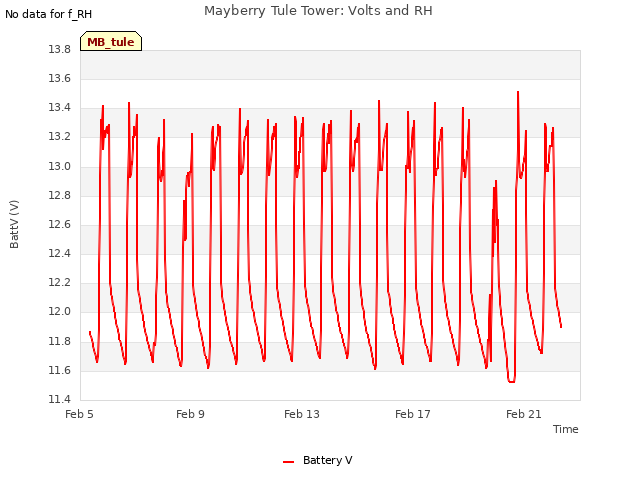
Task: Click the 12.4 y-axis tick label
Action: 60,253
